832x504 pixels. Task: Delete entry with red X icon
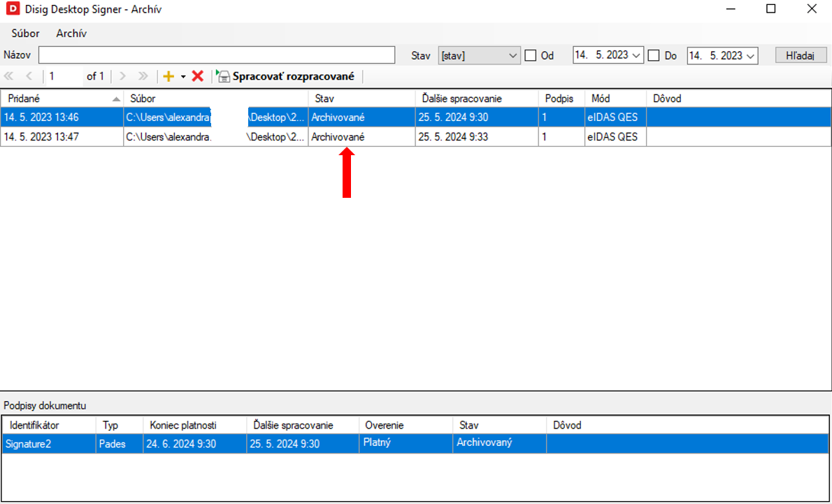tap(198, 76)
